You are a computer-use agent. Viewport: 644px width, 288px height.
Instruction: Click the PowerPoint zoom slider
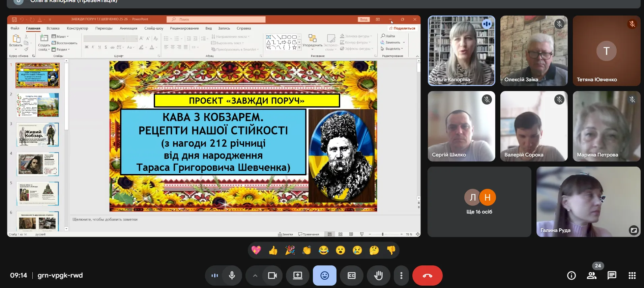click(383, 234)
